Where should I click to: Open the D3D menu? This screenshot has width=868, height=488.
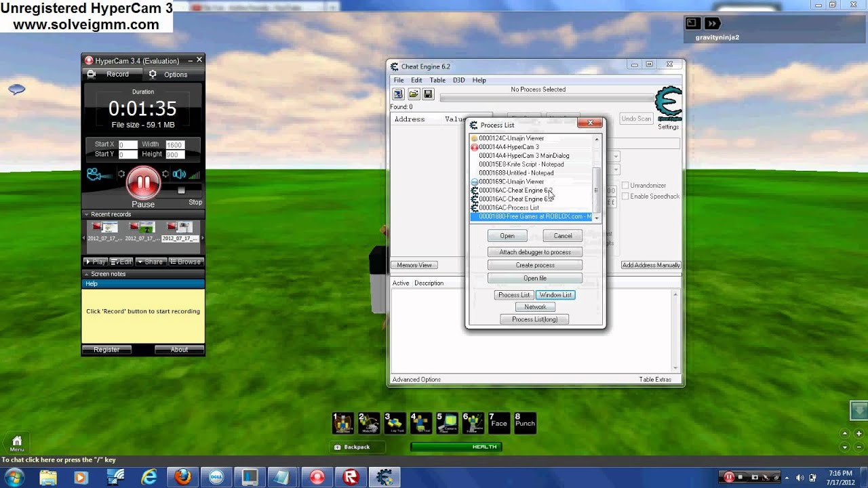(459, 80)
